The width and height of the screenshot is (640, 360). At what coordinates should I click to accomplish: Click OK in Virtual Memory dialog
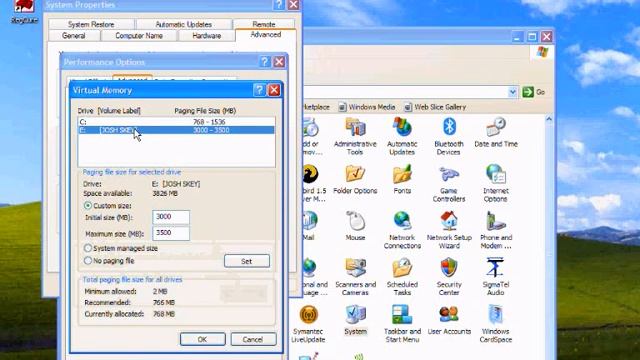pos(202,339)
